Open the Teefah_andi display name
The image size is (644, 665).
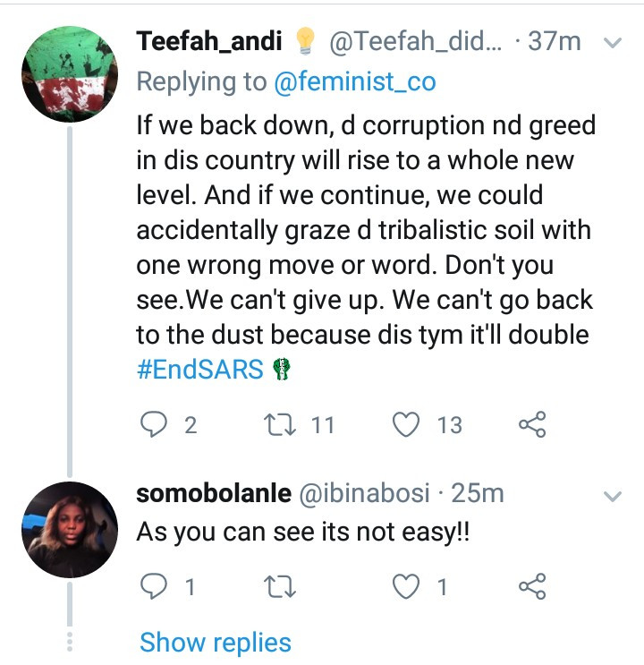(x=209, y=41)
